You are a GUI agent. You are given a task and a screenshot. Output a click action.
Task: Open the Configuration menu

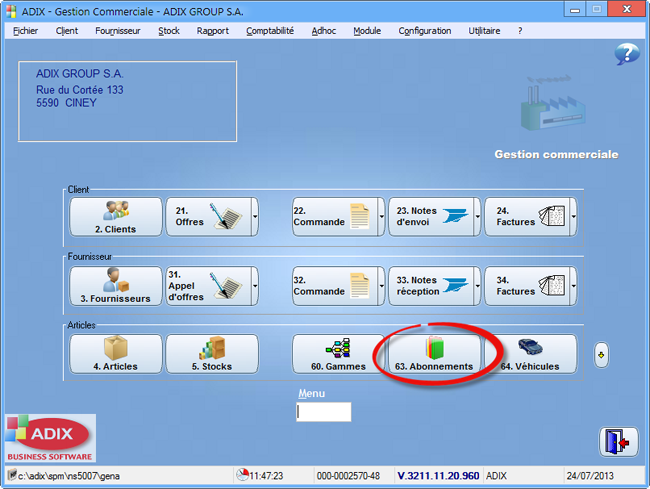click(424, 31)
